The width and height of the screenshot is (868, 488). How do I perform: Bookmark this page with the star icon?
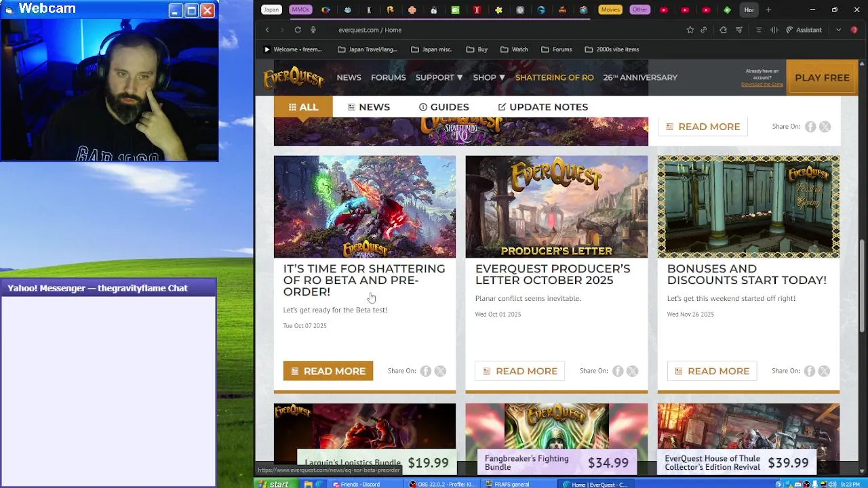[690, 30]
